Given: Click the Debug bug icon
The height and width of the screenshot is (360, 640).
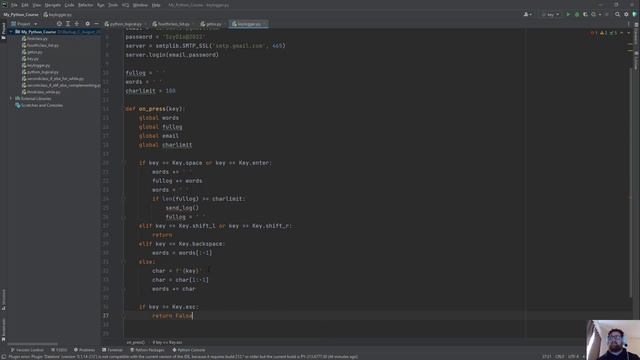Looking at the screenshot, I should (x=577, y=15).
